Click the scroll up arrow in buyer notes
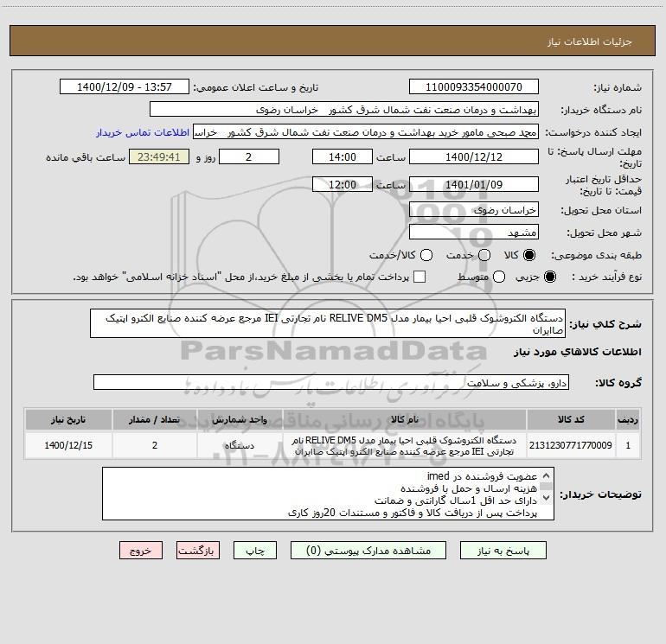Screen dimensions: 666x644 pyautogui.click(x=546, y=475)
